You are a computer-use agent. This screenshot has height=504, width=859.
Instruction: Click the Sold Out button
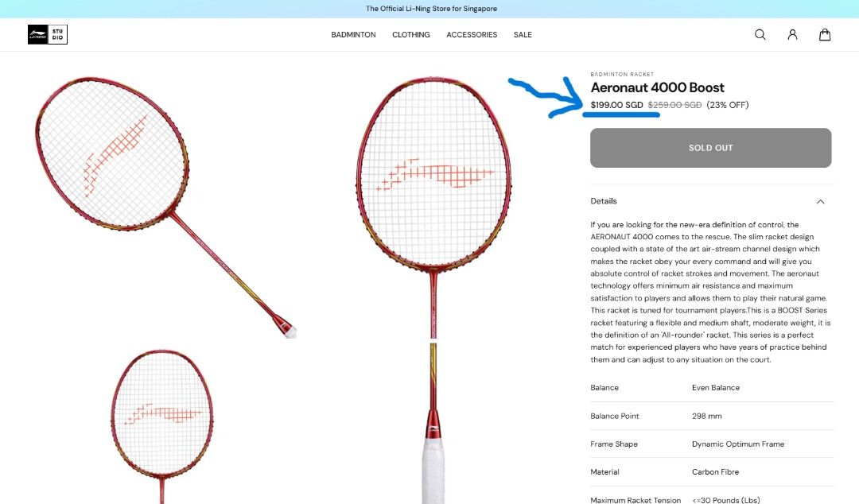pyautogui.click(x=710, y=148)
